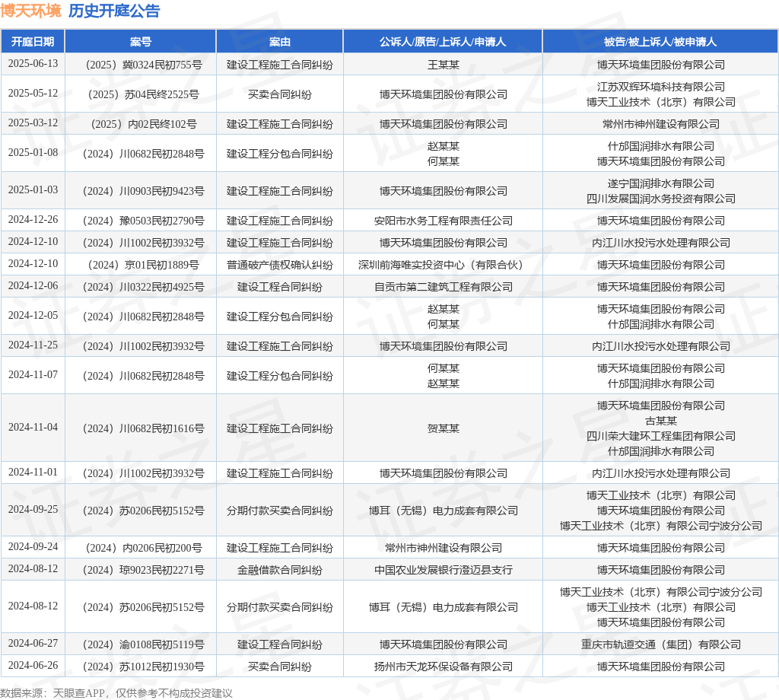Click case number (2024)川0322民初4925号

point(144,287)
